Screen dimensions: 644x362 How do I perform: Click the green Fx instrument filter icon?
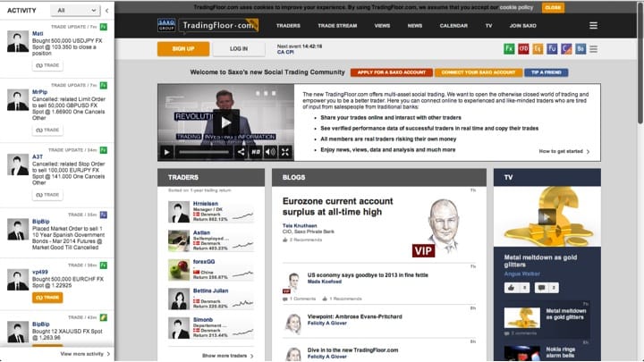(x=509, y=48)
